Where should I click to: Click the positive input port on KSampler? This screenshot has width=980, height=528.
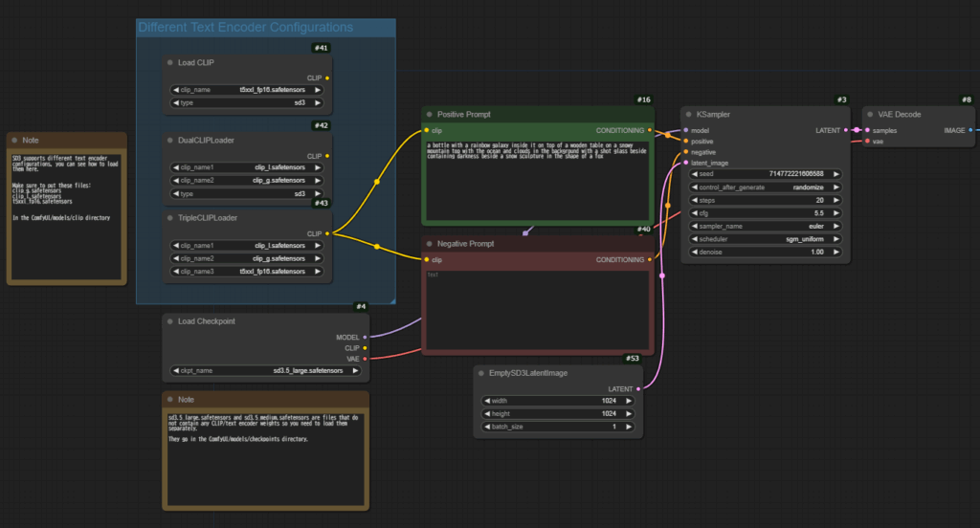686,142
